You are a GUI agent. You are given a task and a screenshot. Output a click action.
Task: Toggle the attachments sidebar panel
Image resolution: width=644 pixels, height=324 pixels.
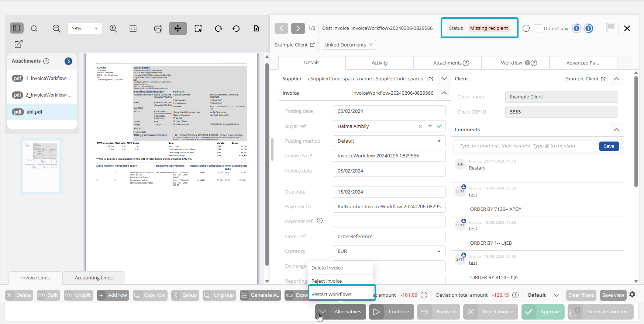17,28
